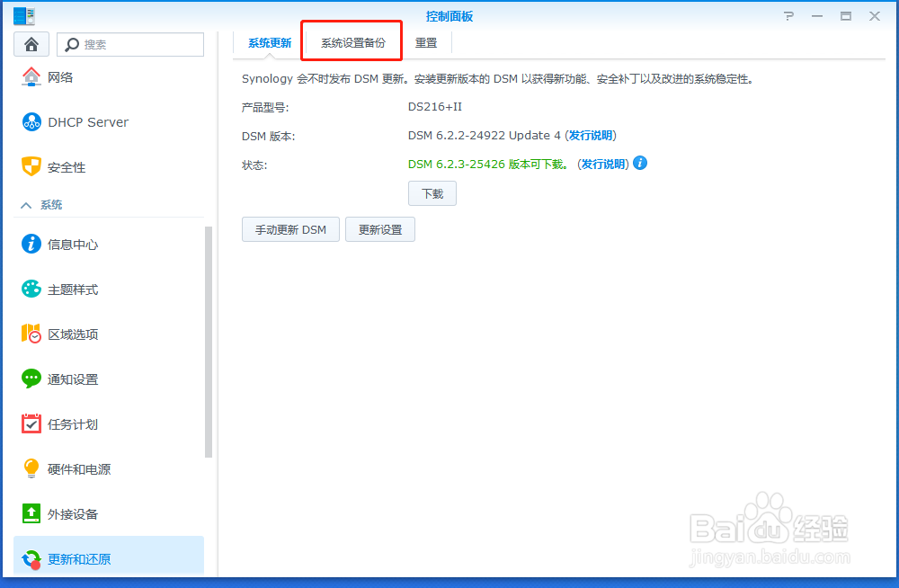Switch to the 系统设置备份 tab
Viewport: 899px width, 588px height.
pyautogui.click(x=351, y=41)
